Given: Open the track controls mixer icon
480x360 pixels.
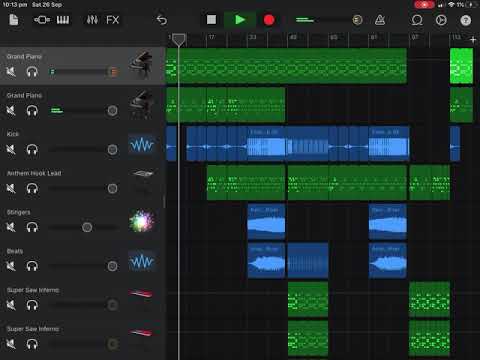Looking at the screenshot, I should (x=92, y=20).
